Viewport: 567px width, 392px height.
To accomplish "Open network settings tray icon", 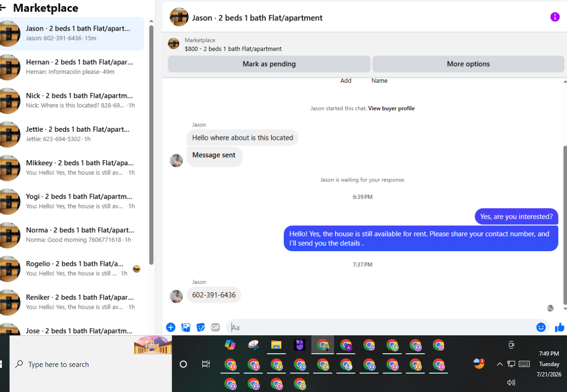I will [511, 364].
